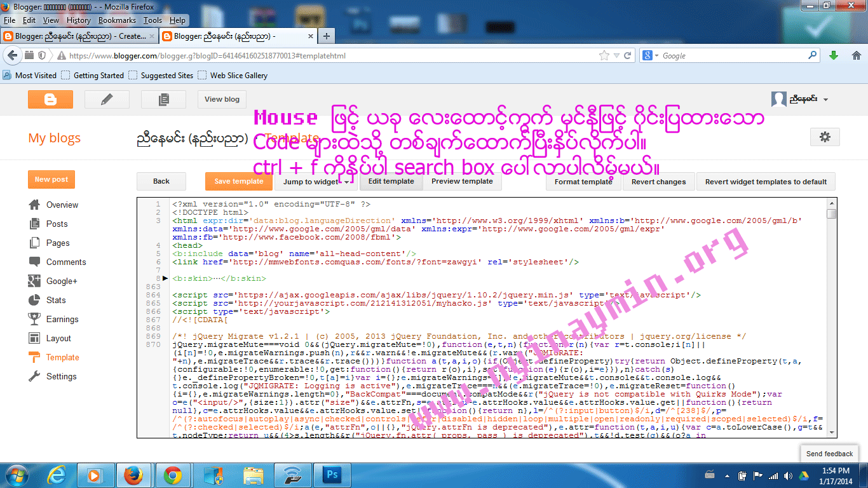Click the New post button
Screen dimensions: 868x488
[51, 180]
